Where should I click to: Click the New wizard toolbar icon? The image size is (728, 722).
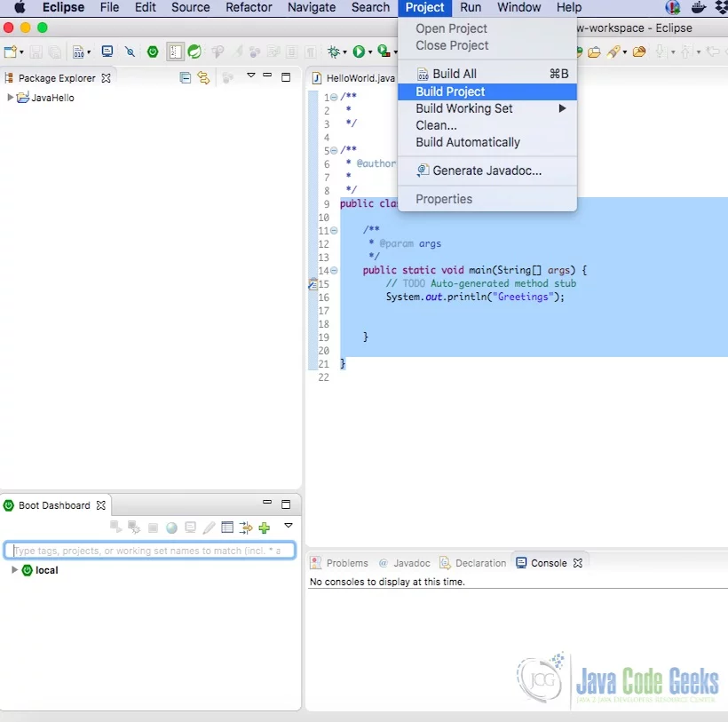[x=11, y=52]
